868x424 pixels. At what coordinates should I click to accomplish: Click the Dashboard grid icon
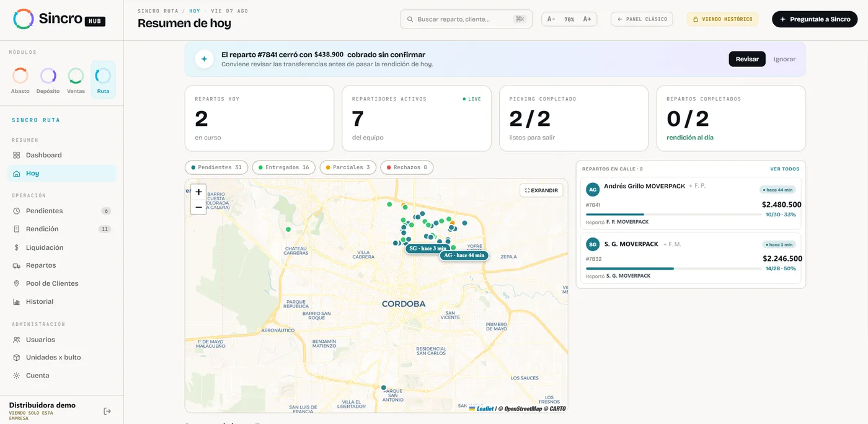coord(17,155)
